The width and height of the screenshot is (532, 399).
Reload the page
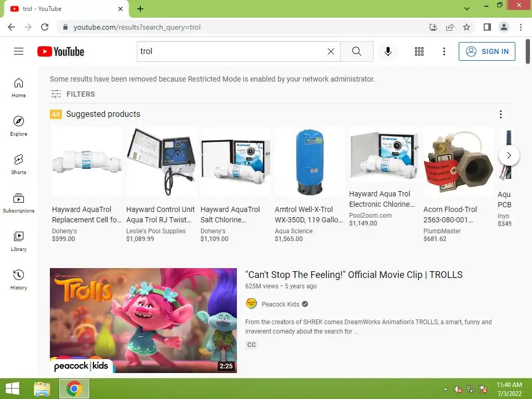45,27
